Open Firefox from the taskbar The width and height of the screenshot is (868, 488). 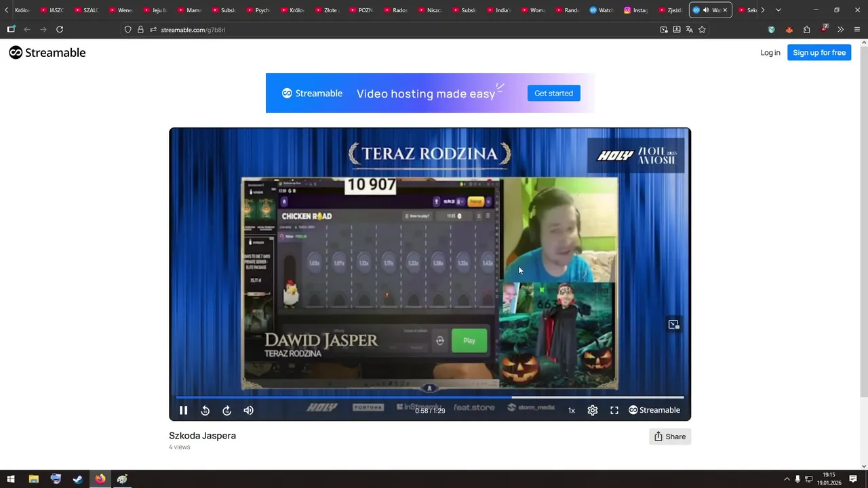coord(100,479)
